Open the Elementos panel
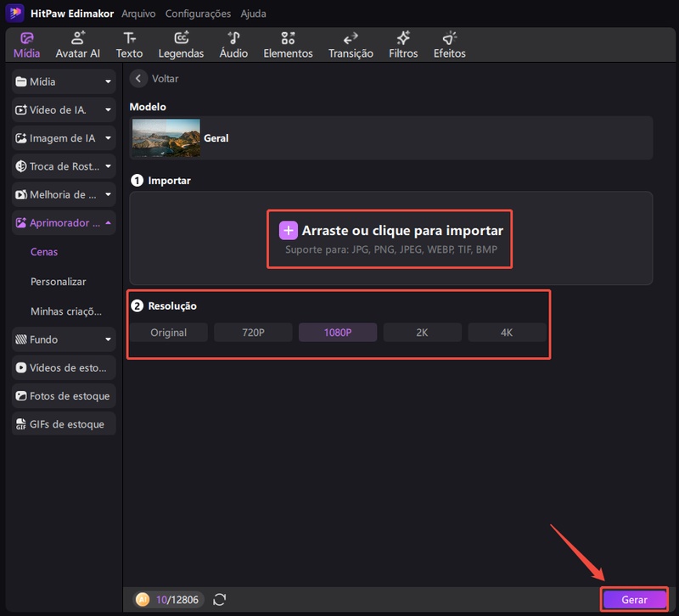Image resolution: width=679 pixels, height=616 pixels. click(x=288, y=45)
